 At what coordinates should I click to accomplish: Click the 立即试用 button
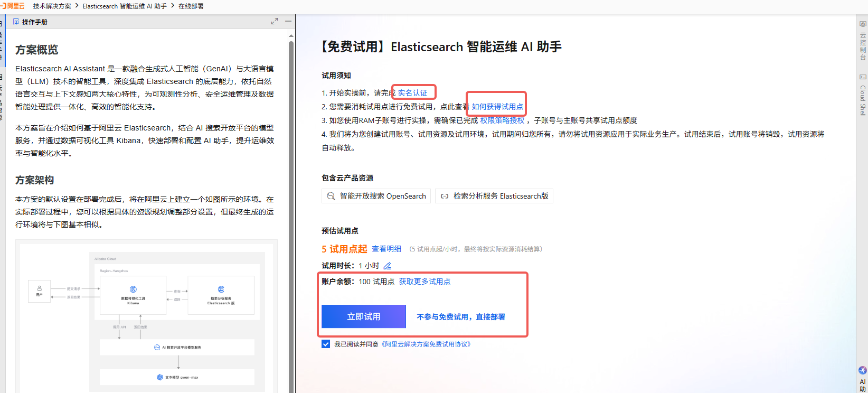coord(364,316)
